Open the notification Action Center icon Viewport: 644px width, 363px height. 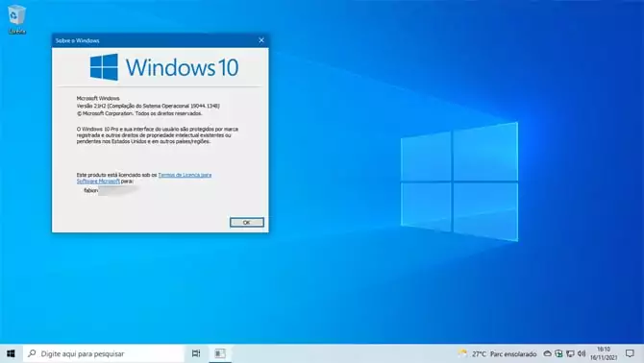(630, 353)
